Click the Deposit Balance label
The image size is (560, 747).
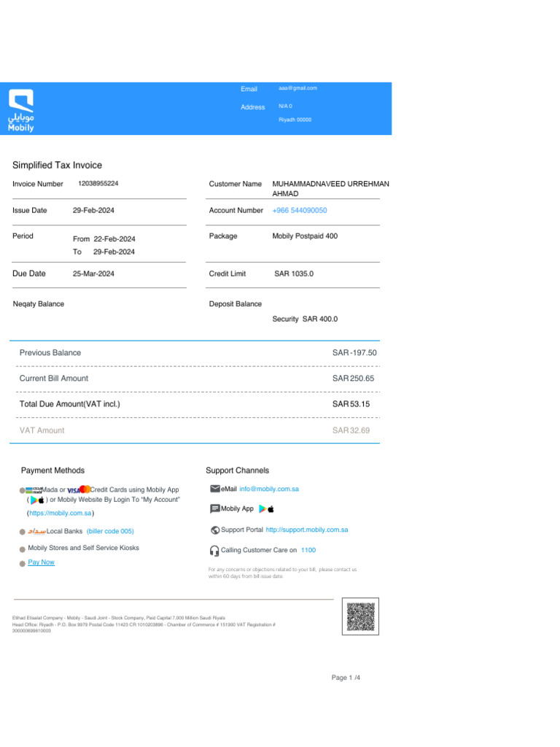[x=236, y=304]
